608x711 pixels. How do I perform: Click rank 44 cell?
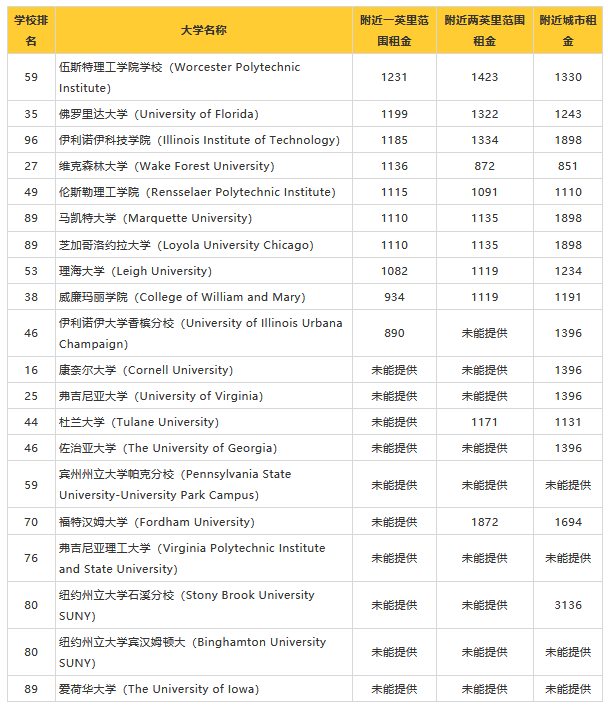pos(31,422)
